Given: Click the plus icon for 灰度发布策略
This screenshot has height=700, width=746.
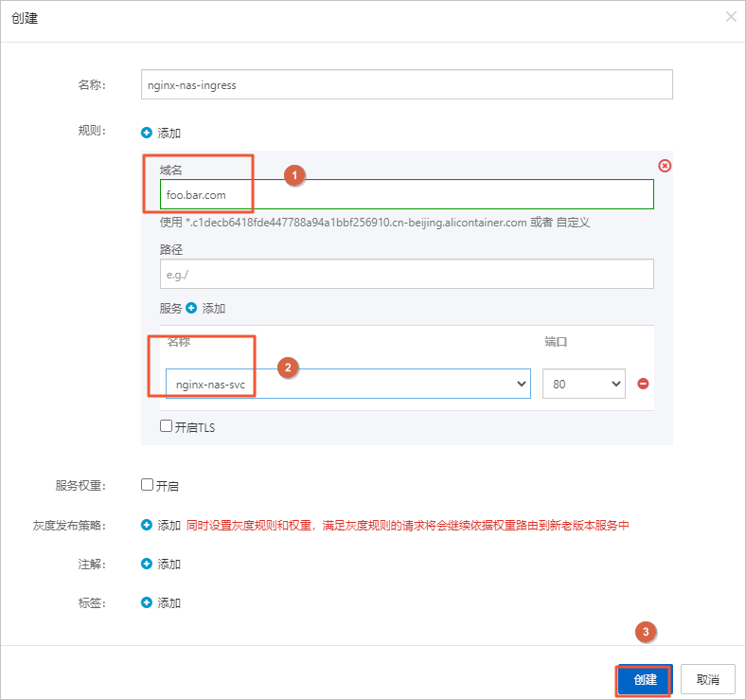Looking at the screenshot, I should (x=147, y=525).
